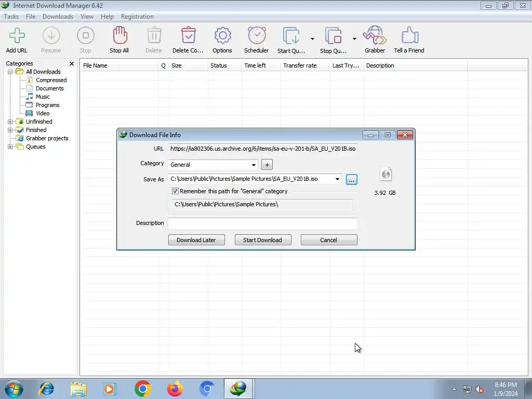Open Windows Media Player in taskbar

coord(110,389)
